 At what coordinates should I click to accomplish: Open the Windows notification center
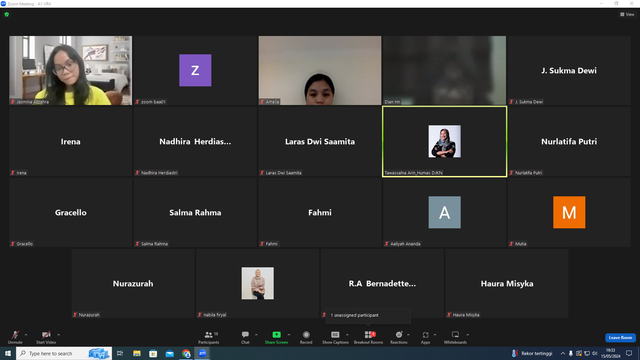click(x=629, y=353)
